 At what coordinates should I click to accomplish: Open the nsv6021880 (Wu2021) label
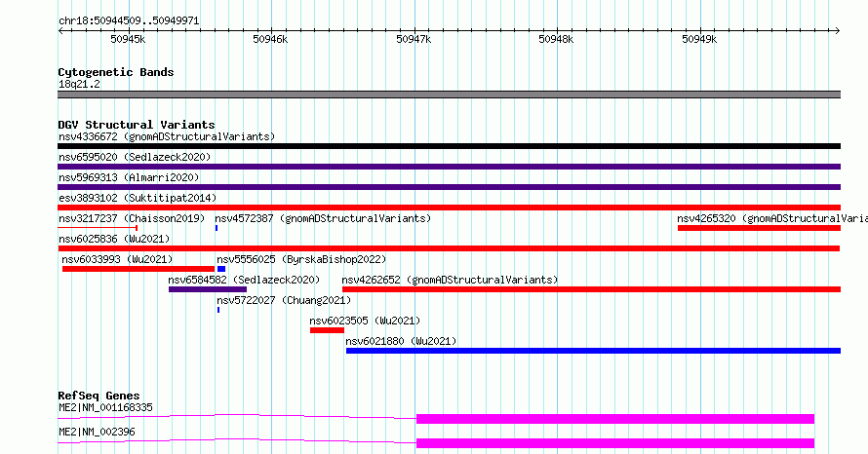click(x=401, y=341)
